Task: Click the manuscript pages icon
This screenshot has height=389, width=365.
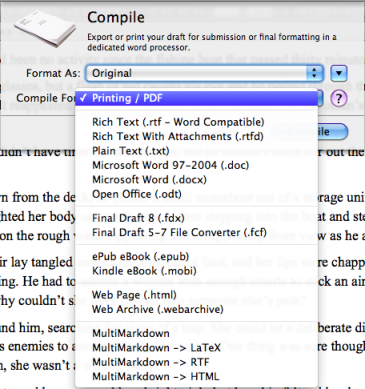Action: pos(45,28)
